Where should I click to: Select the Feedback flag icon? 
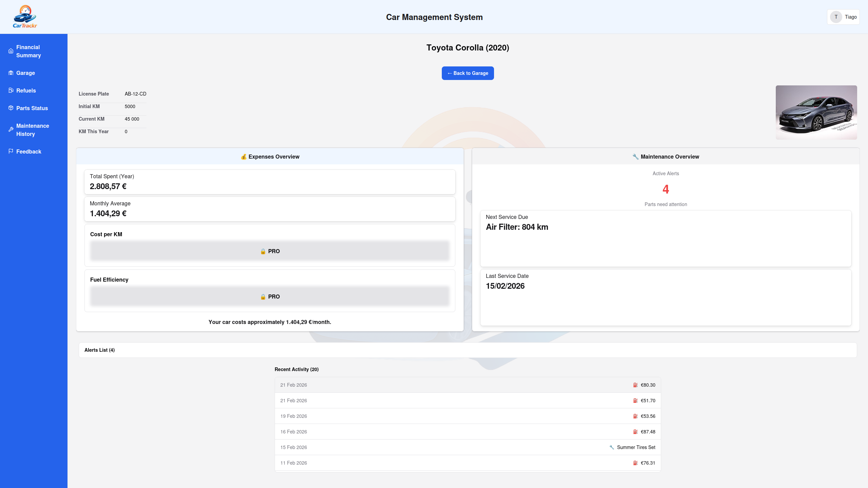point(11,151)
